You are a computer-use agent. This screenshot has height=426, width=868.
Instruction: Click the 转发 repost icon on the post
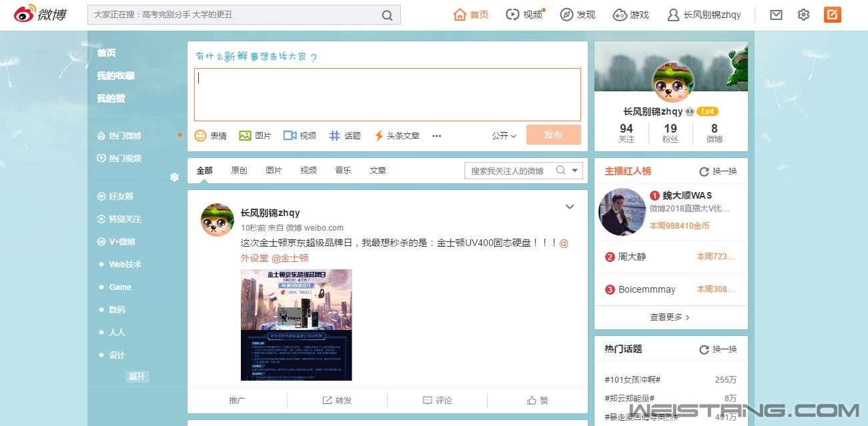point(327,400)
